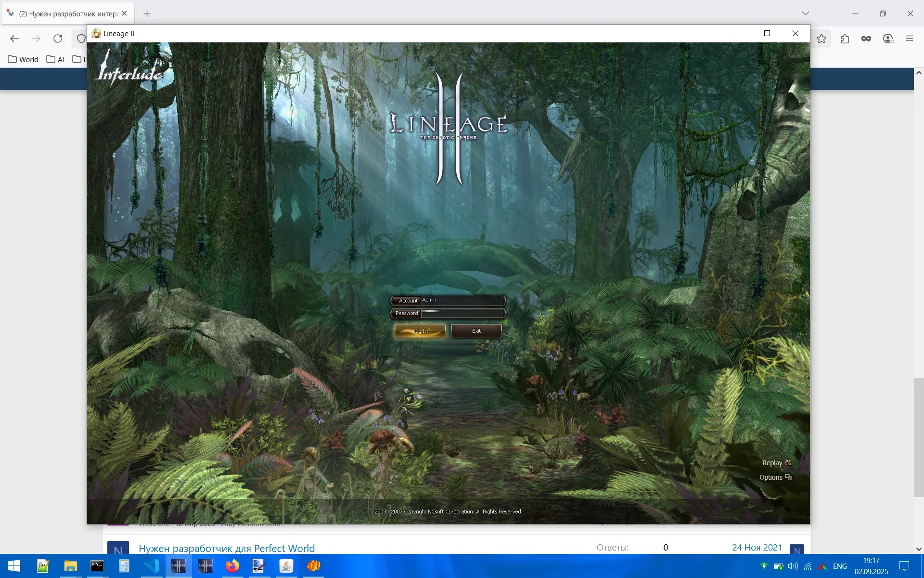924x578 pixels.
Task: Click the Account input field
Action: pyautogui.click(x=463, y=300)
